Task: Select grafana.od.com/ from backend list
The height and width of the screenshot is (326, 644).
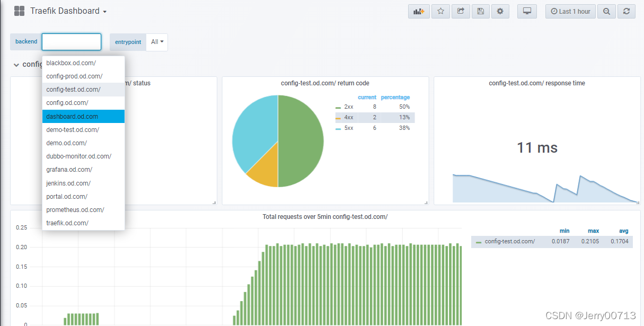Action: click(x=83, y=170)
